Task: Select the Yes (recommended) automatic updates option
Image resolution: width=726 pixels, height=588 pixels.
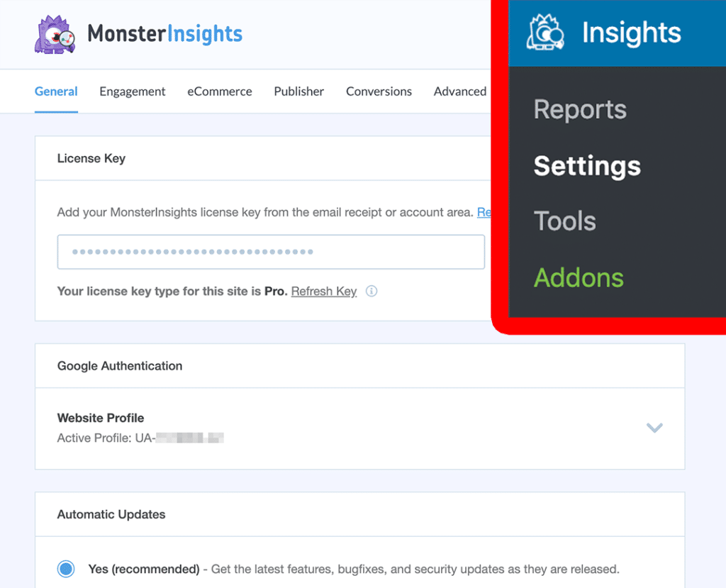Action: coord(66,568)
